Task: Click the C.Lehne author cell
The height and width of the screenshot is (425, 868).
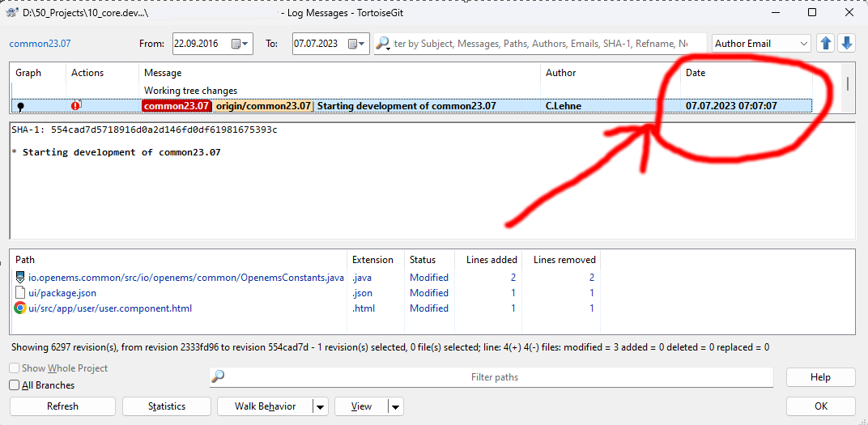Action: tap(564, 106)
